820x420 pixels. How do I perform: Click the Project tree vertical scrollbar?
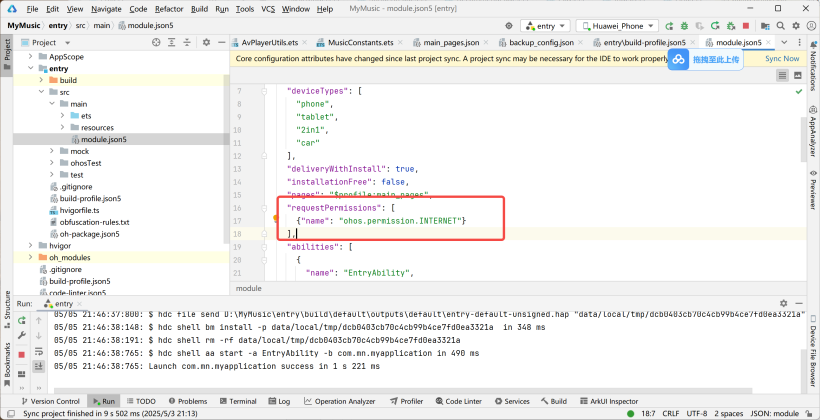(x=226, y=160)
